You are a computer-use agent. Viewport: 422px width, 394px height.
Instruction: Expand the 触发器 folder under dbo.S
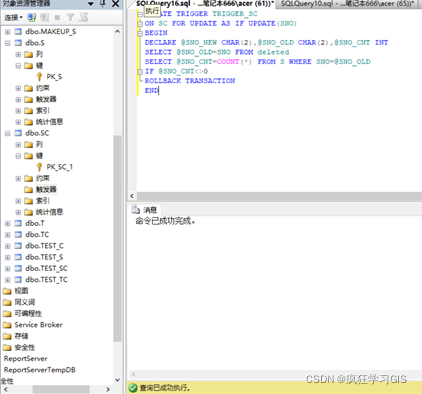(x=18, y=100)
